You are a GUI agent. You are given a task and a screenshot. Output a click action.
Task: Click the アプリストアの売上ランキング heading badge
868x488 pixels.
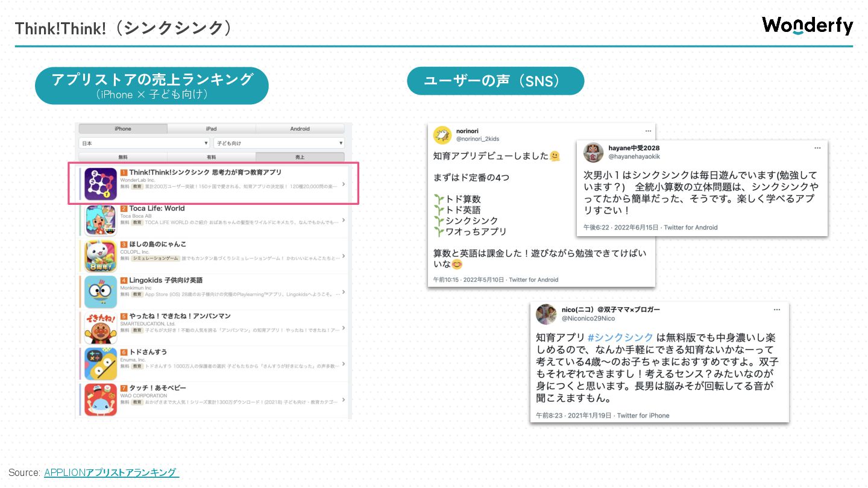[x=152, y=86]
